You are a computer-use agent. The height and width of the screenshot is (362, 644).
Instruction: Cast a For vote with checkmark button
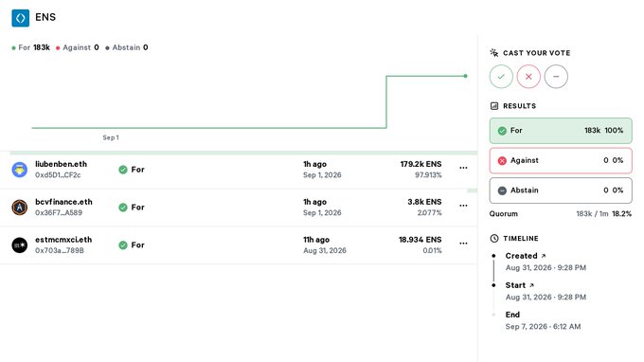pos(501,77)
